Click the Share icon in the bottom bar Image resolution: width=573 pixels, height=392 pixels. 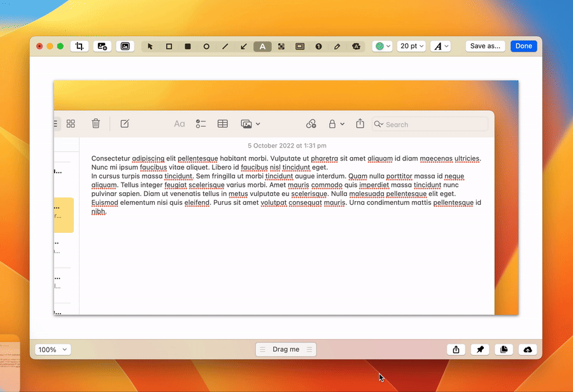coord(456,349)
